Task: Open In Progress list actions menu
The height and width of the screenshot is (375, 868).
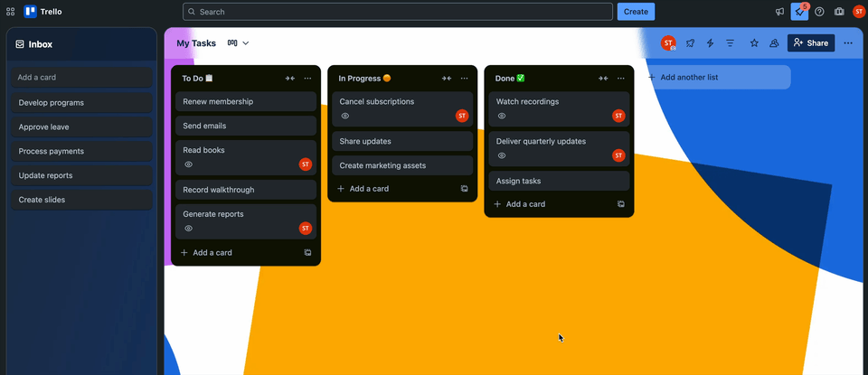Action: point(465,79)
